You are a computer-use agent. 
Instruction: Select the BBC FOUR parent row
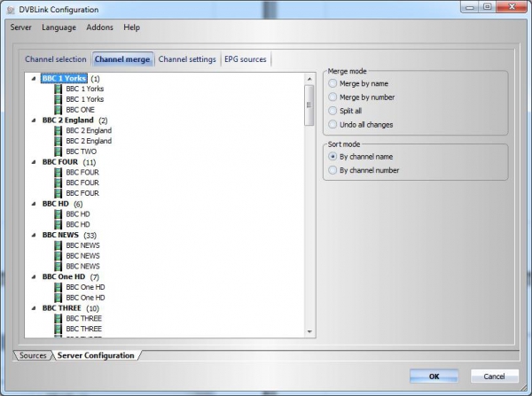[x=60, y=162]
